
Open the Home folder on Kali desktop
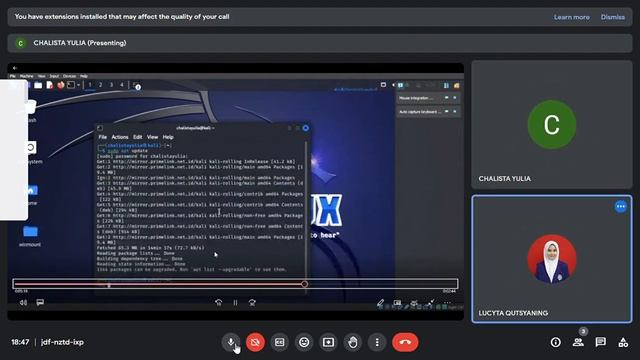(32, 194)
